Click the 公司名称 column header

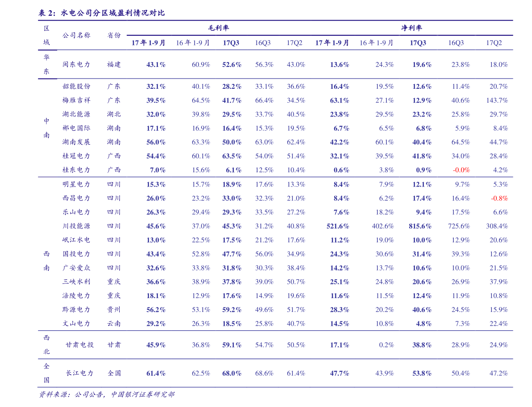pyautogui.click(x=76, y=35)
